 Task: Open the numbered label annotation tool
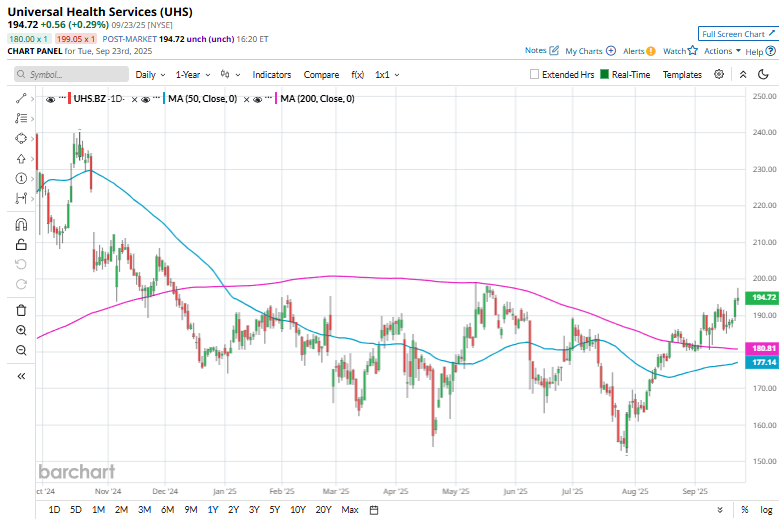(21, 178)
